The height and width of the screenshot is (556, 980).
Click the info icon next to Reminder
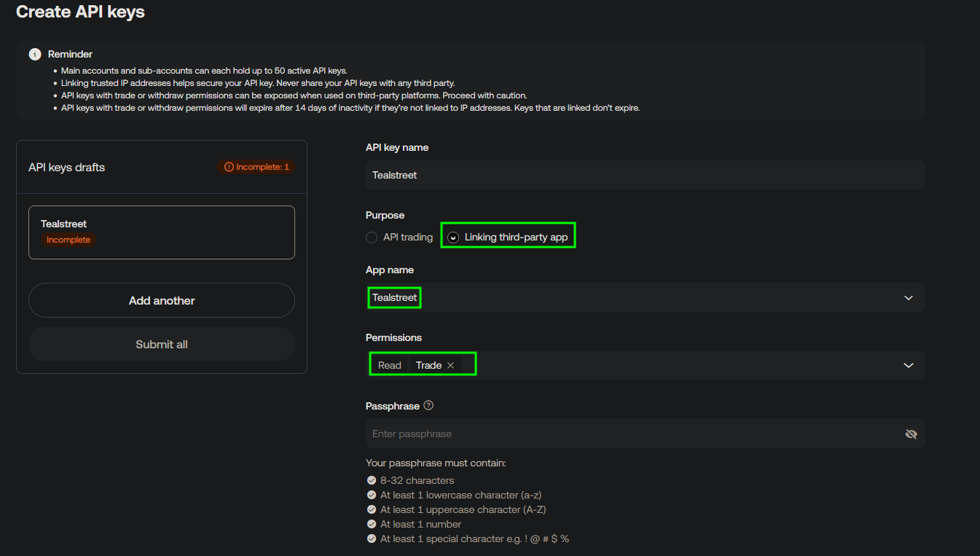point(34,54)
